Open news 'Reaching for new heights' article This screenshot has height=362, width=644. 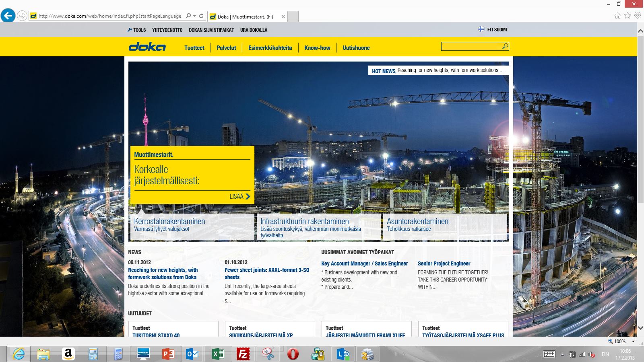163,274
